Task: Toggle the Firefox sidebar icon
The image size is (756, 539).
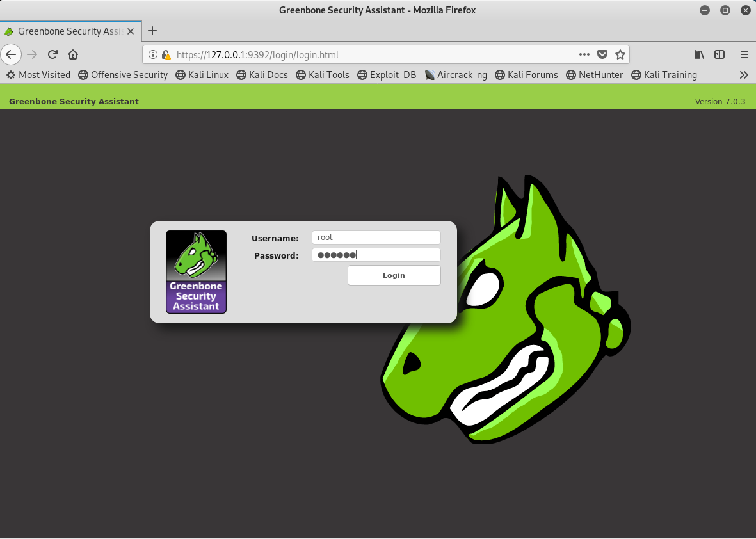Action: point(720,54)
